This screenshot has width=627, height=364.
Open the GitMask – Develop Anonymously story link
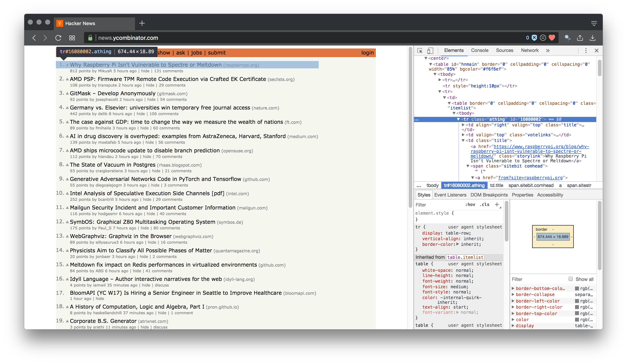point(112,93)
